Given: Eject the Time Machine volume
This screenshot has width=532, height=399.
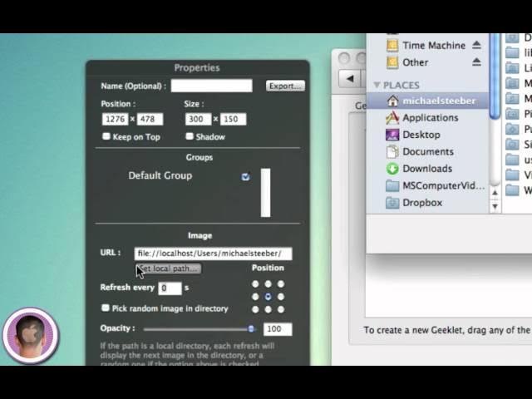Looking at the screenshot, I should tap(476, 45).
